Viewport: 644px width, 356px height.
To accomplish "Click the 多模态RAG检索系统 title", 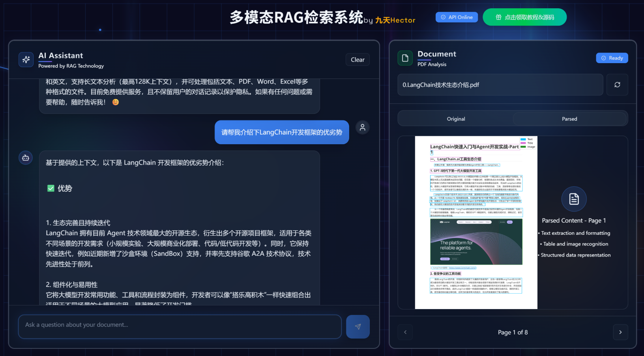I will coord(296,17).
